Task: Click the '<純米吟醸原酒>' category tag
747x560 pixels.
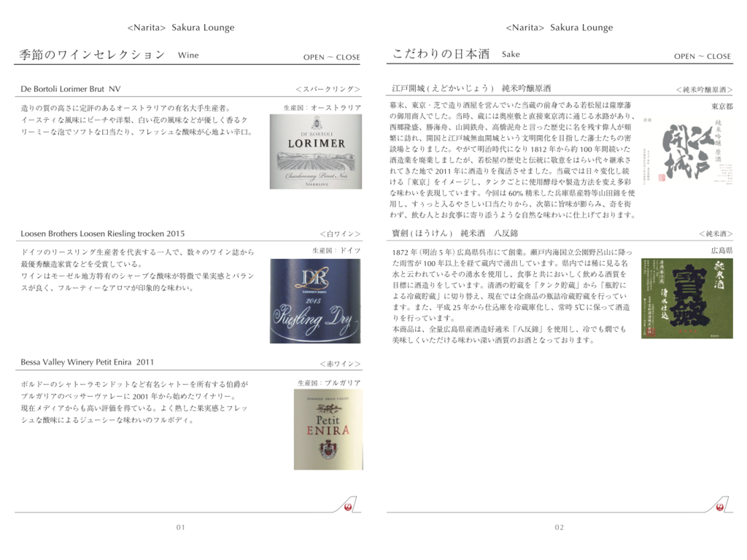Action: [x=704, y=90]
